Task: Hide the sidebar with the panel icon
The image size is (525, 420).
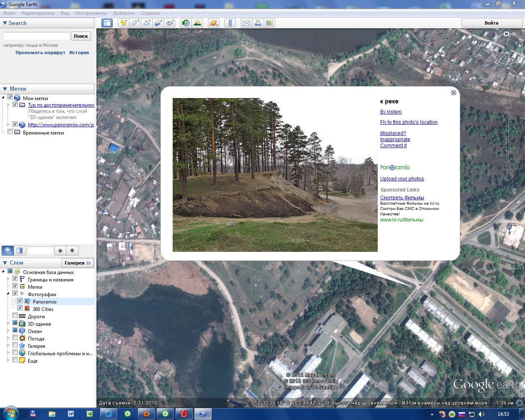Action: [107, 23]
